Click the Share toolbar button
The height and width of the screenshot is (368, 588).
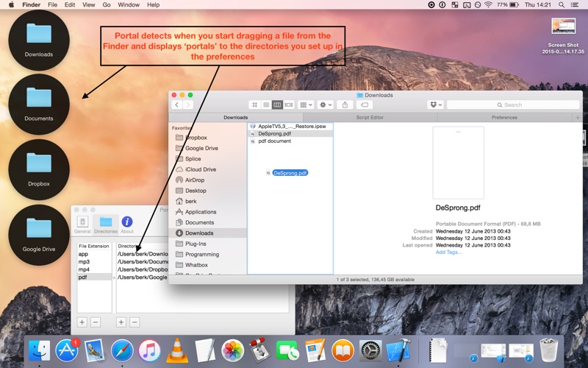point(345,105)
